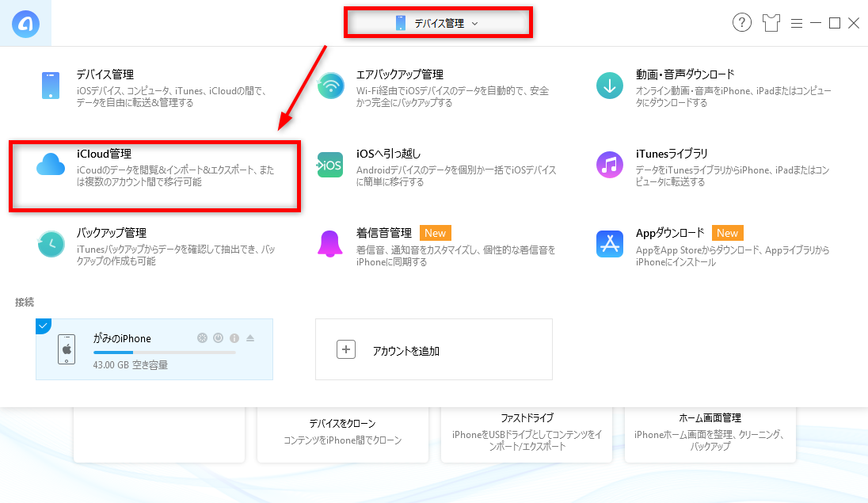Click the bell icon for 着信音管理
This screenshot has width=868, height=503.
330,244
